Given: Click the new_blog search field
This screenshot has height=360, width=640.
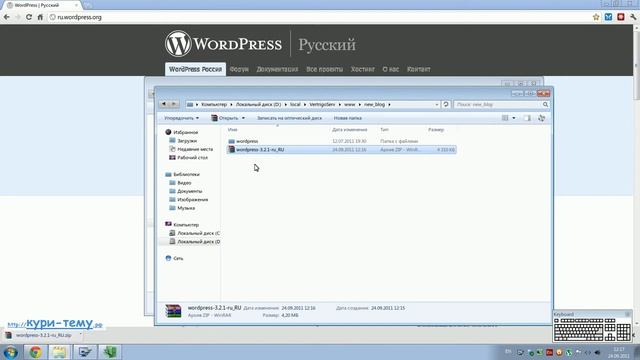Looking at the screenshot, I should [498, 104].
